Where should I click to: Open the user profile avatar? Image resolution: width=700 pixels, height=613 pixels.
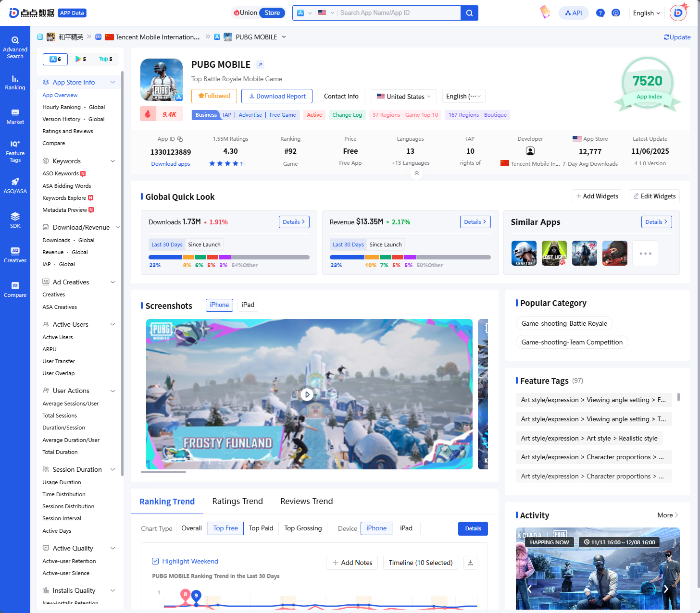coord(678,13)
